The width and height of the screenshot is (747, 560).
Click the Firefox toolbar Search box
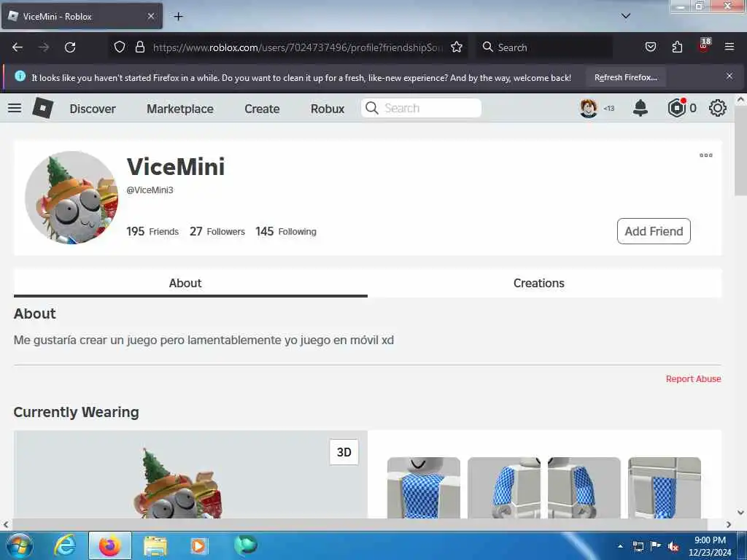click(x=546, y=47)
